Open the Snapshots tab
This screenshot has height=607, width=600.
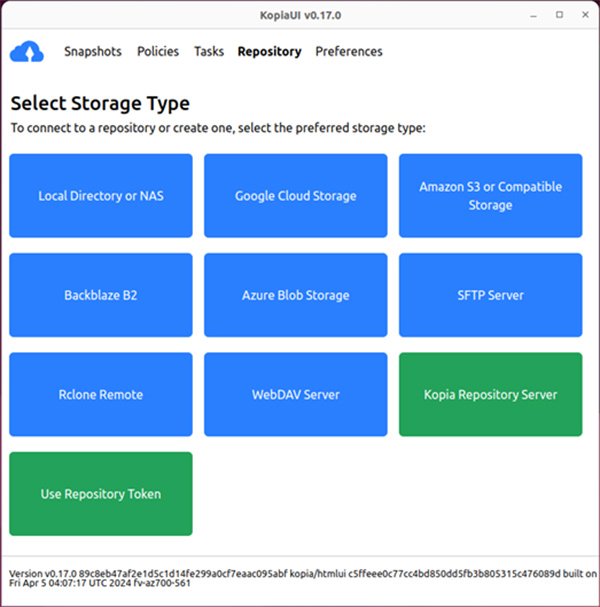pos(93,52)
